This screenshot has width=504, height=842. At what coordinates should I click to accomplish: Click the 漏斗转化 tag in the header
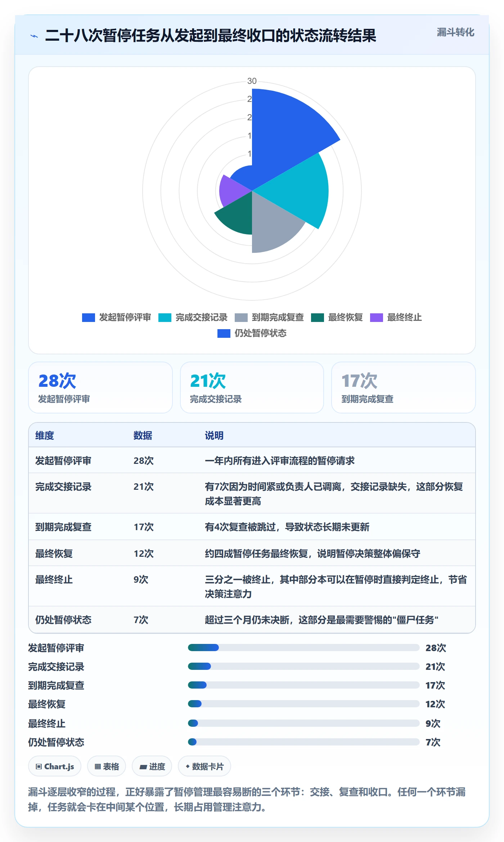(x=455, y=32)
